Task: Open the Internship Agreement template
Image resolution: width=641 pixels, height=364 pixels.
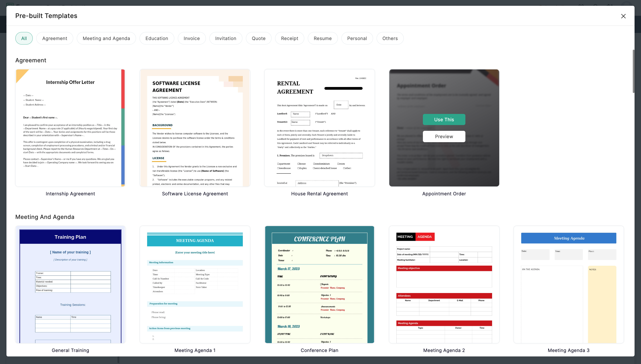Action: point(70,128)
